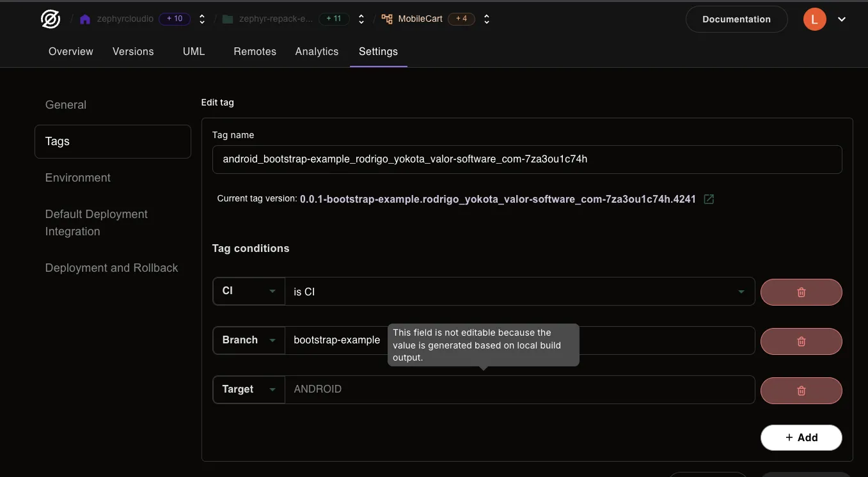Open the Branch condition type dropdown
The width and height of the screenshot is (868, 477).
(248, 340)
